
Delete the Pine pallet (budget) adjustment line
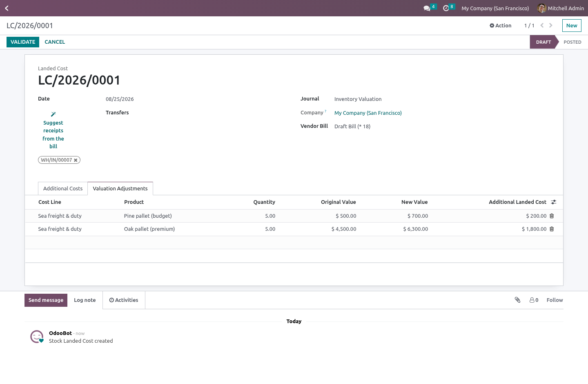pyautogui.click(x=552, y=216)
